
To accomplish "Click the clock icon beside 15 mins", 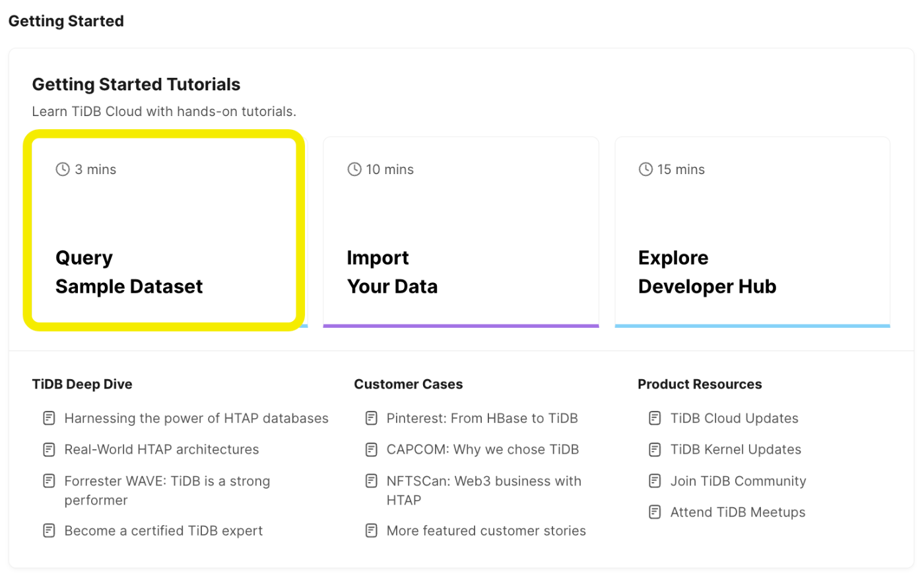I will click(x=645, y=169).
